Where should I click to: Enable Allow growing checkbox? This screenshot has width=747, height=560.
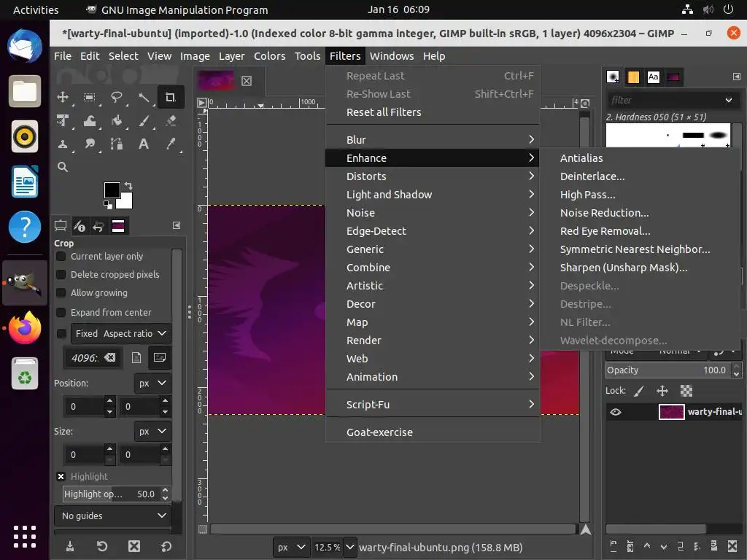61,293
